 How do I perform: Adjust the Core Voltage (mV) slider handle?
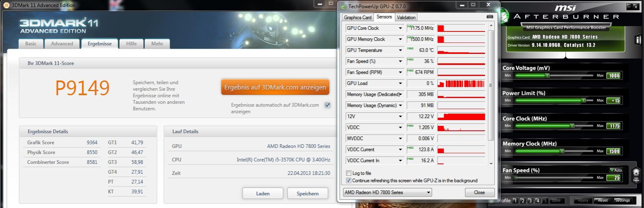(547, 76)
